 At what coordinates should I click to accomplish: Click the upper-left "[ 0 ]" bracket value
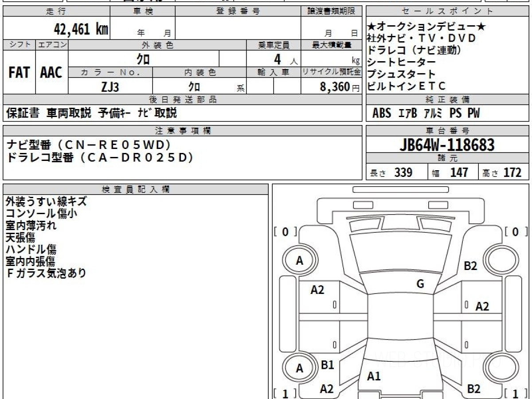(x=285, y=231)
